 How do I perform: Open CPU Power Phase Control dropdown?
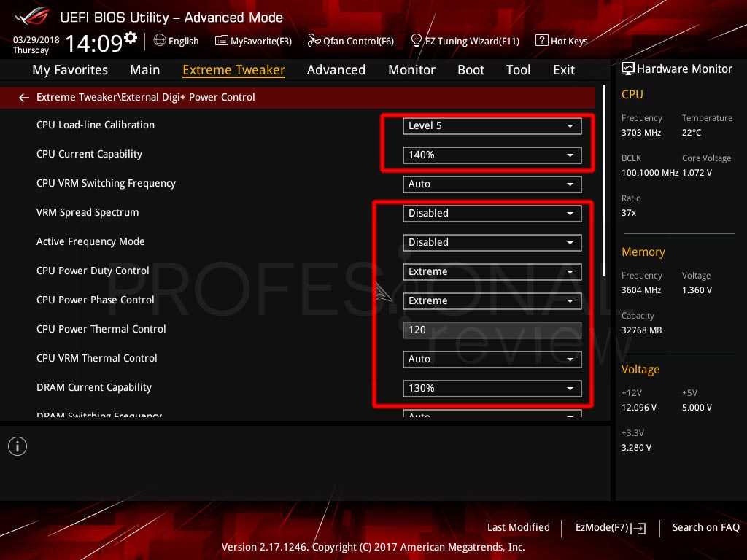[x=492, y=300]
